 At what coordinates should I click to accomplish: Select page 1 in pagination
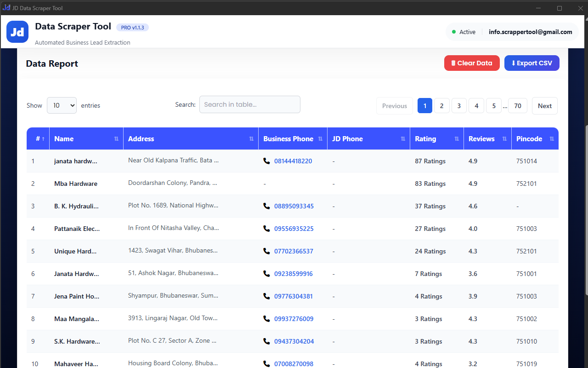pyautogui.click(x=425, y=106)
